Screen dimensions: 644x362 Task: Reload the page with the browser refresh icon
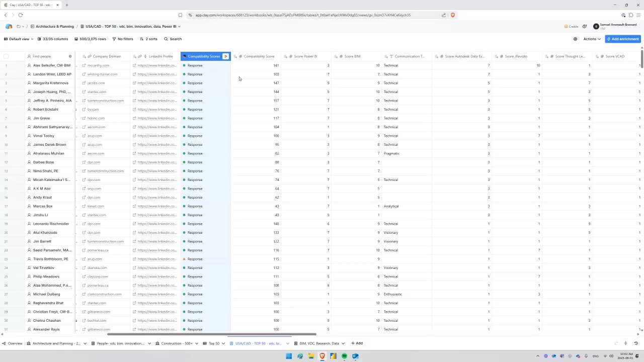pos(21,15)
